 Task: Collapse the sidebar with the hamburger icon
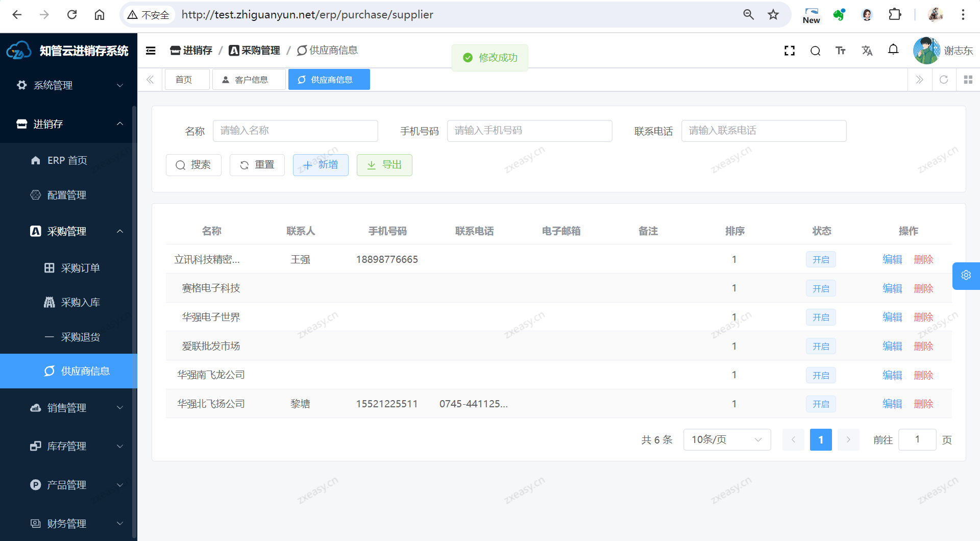coord(151,51)
